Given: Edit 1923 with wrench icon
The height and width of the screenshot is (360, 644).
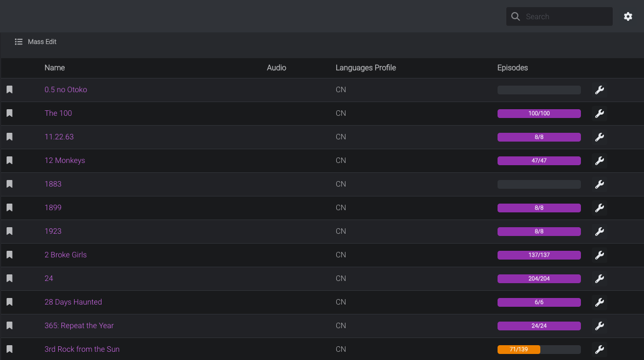Looking at the screenshot, I should pos(599,232).
